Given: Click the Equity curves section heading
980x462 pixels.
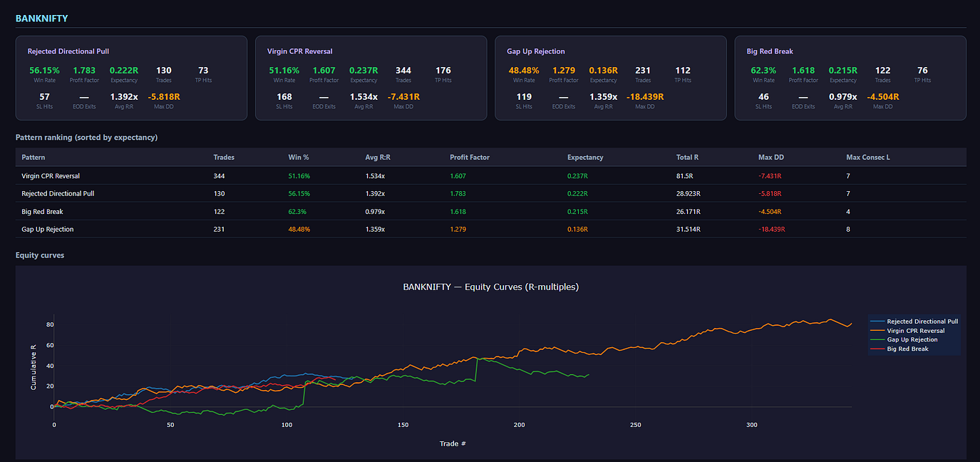Looking at the screenshot, I should point(40,255).
